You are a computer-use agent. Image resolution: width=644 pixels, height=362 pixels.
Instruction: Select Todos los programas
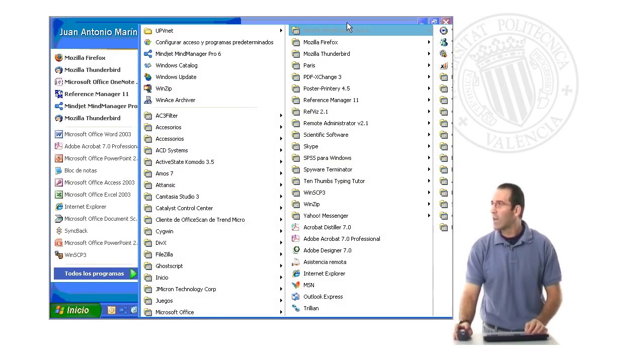pos(96,274)
